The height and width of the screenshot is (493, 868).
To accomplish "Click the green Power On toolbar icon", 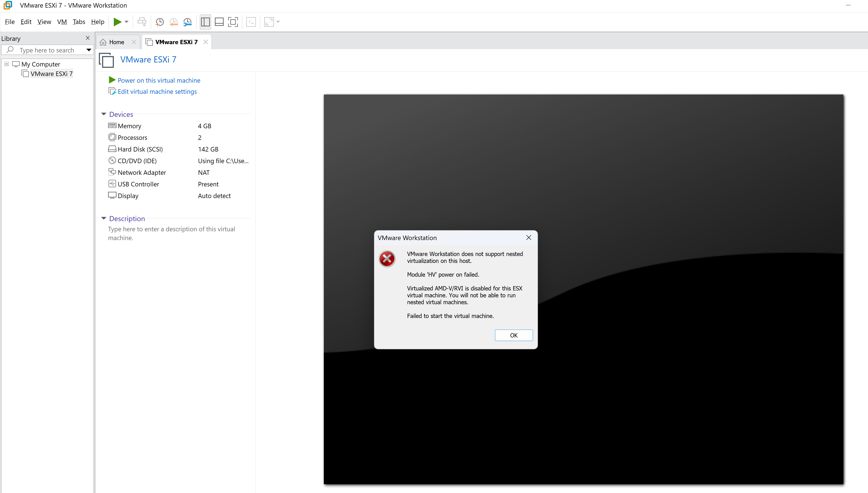I will pos(117,22).
